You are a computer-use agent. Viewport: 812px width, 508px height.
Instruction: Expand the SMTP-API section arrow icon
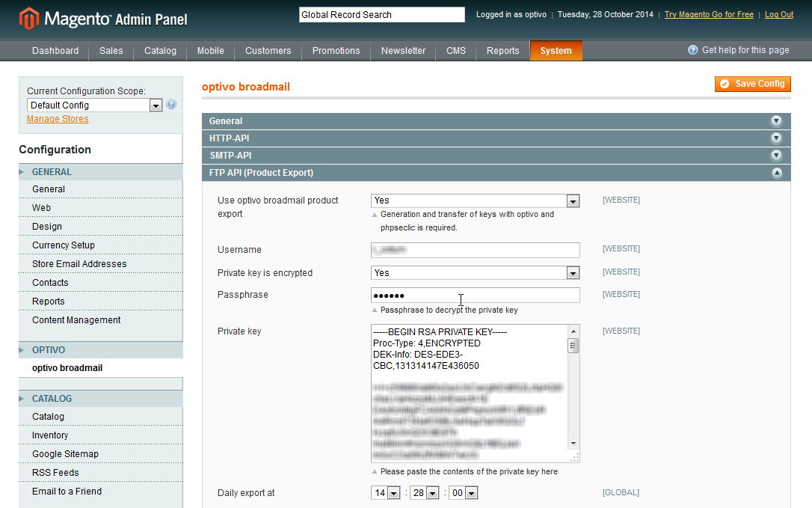[776, 155]
